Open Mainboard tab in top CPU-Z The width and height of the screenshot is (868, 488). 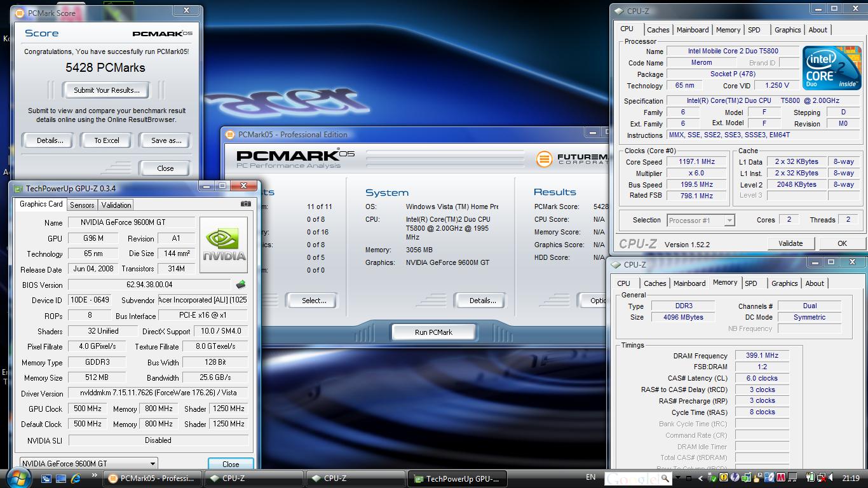pyautogui.click(x=693, y=30)
